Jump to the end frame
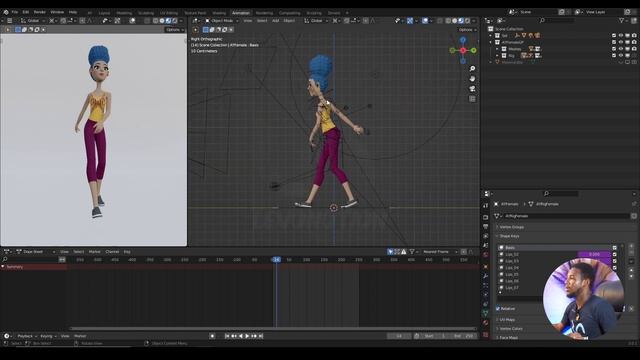This screenshot has width=640, height=360. (x=261, y=336)
